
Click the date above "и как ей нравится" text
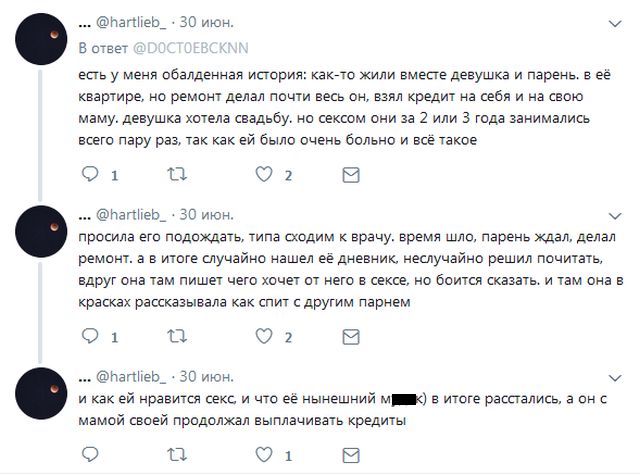[x=207, y=376]
